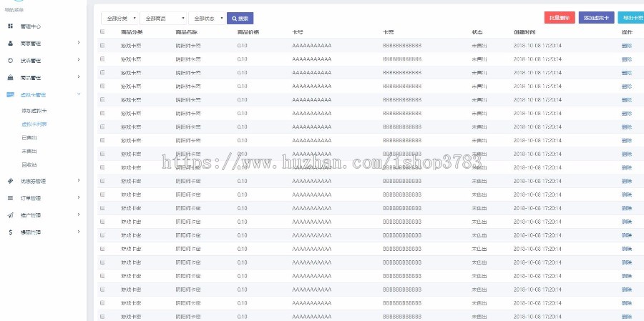This screenshot has width=644, height=321.
Task: Click the 状态 column header
Action: (477, 32)
